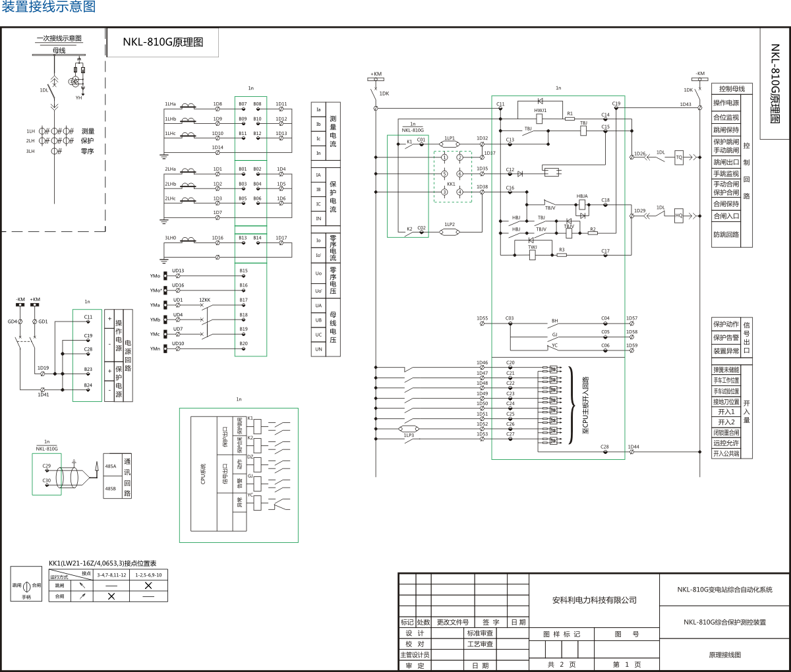Click the '合闸保持' table cell
791x672 pixels.
pos(726,204)
